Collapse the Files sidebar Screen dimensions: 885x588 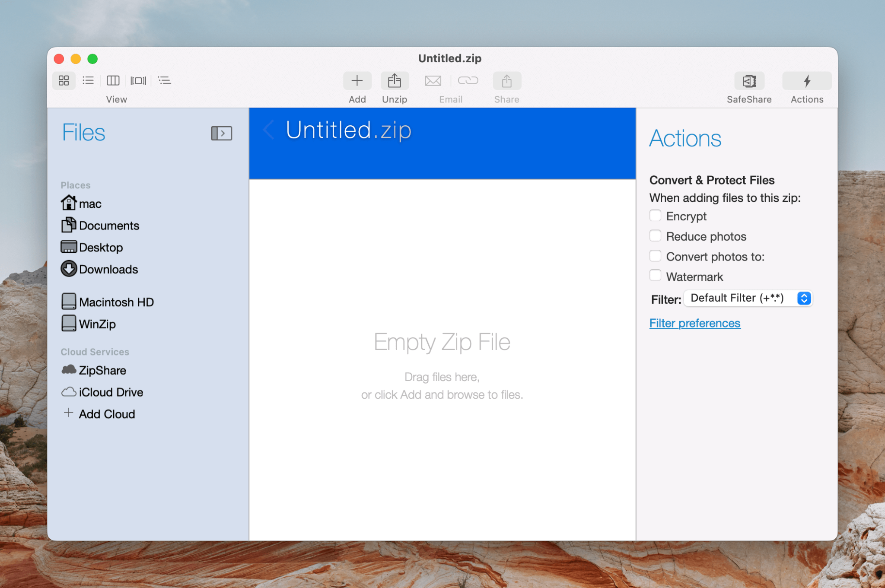pyautogui.click(x=221, y=133)
